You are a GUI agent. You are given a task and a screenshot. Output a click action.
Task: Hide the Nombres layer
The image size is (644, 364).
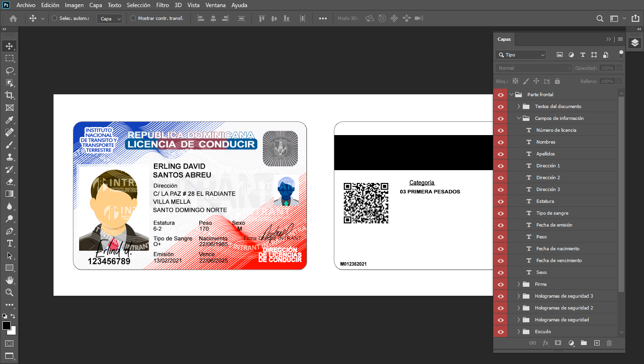point(501,142)
